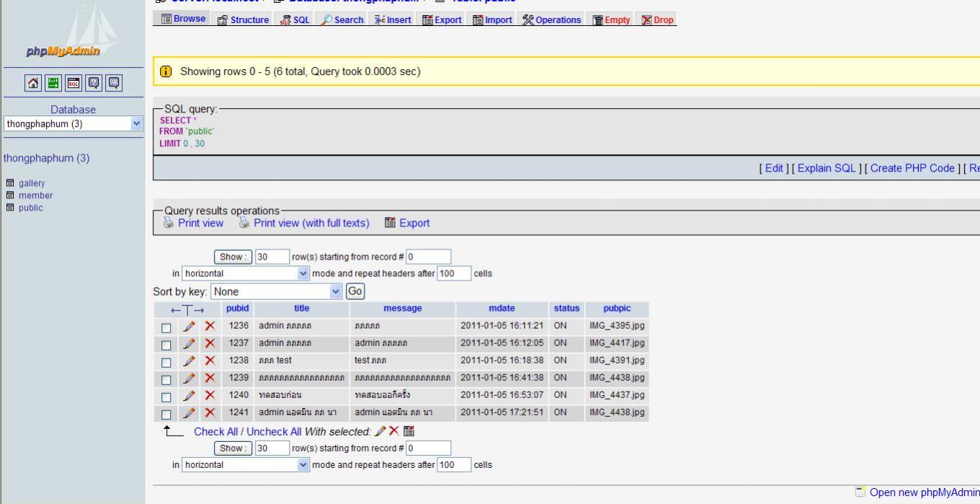Click the export icon next to With selected
This screenshot has width=980, height=504.
pos(409,431)
